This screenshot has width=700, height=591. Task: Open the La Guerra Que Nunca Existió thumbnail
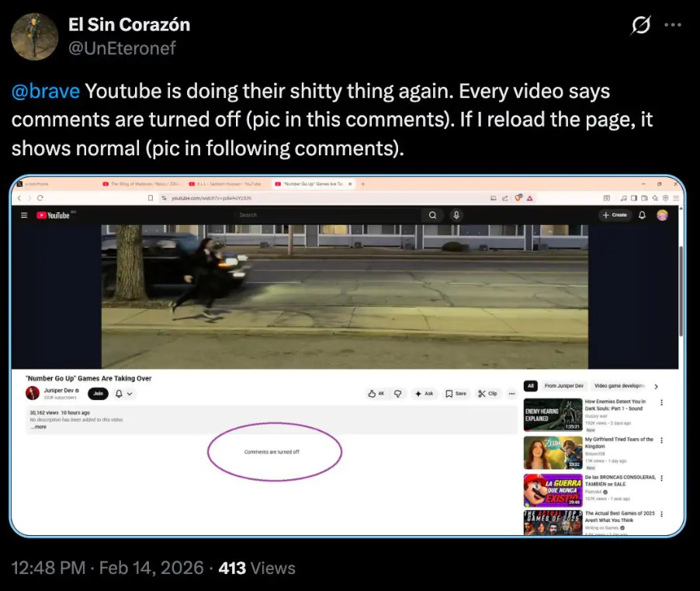pos(553,491)
